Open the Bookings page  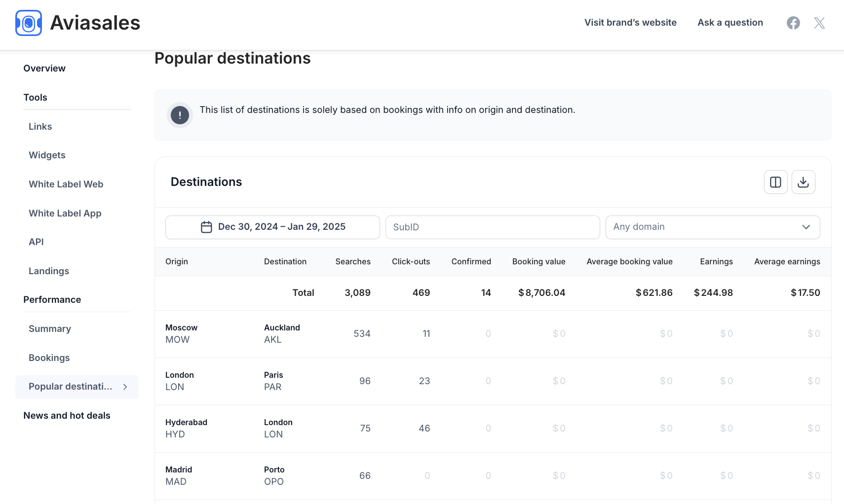click(49, 358)
